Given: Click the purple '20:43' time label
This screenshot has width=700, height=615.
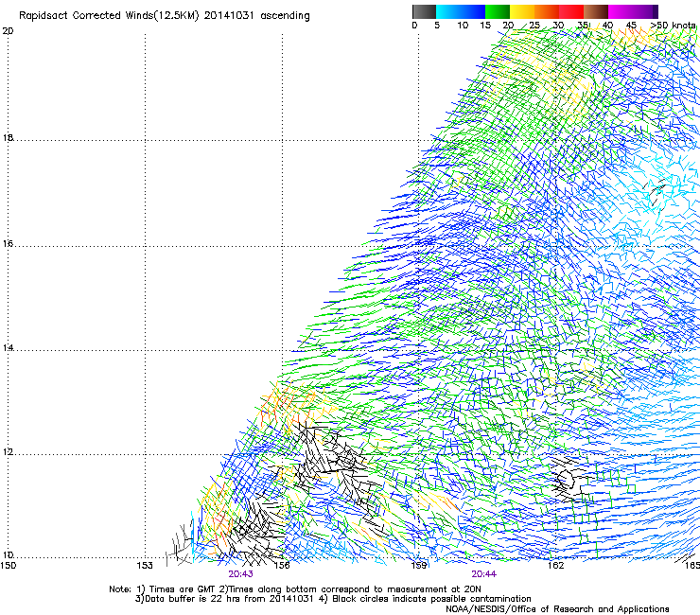Looking at the screenshot, I should tap(240, 574).
